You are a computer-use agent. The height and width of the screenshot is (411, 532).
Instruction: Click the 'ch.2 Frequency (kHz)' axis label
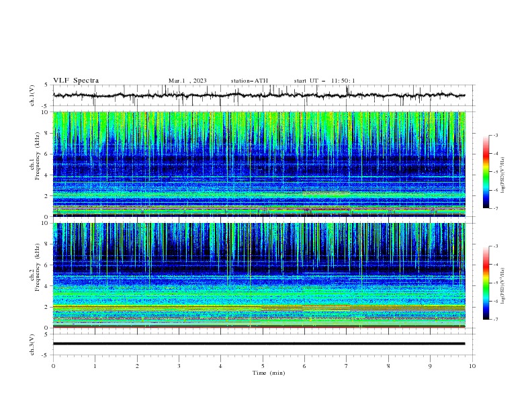pyautogui.click(x=34, y=267)
